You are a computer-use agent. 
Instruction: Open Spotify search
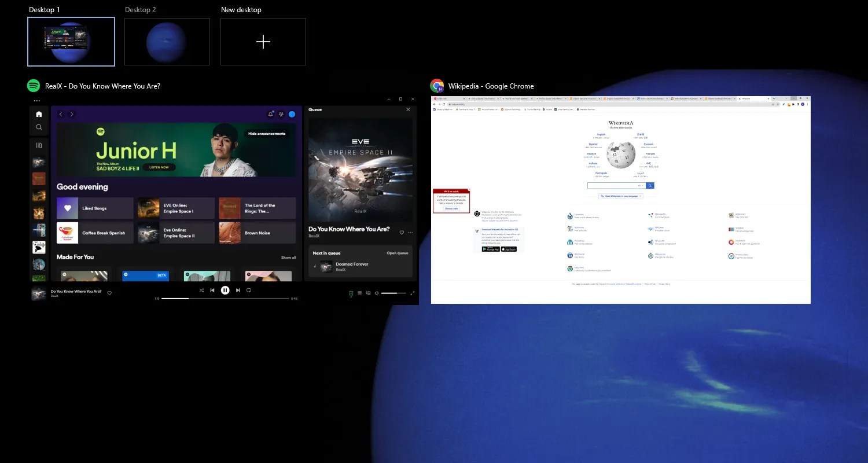pyautogui.click(x=39, y=126)
